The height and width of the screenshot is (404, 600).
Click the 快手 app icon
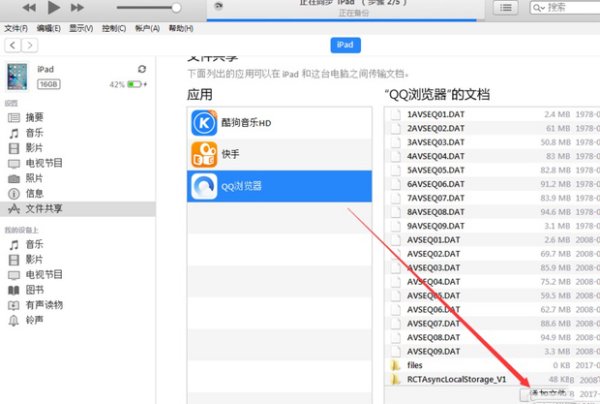204,155
